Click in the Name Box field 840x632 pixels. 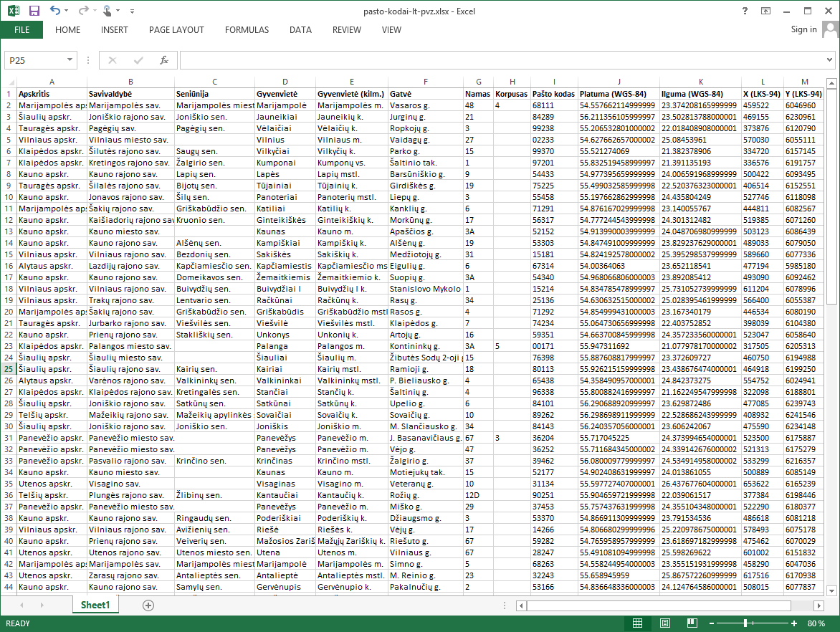pyautogui.click(x=35, y=60)
